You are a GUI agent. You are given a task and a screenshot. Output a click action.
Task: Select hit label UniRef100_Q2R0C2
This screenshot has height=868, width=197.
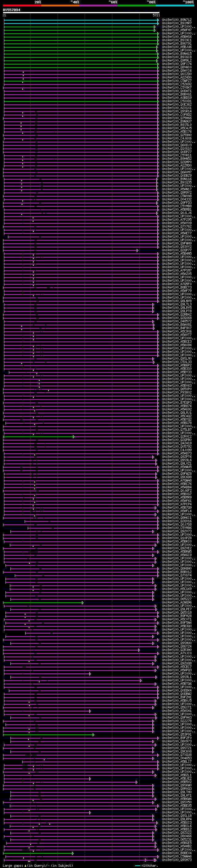tap(177, 436)
